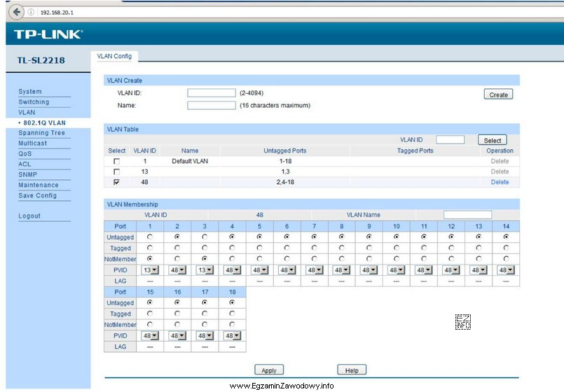The image size is (564, 392).
Task: Click the VLAN Name field in VLAN Membership
Action: (467, 215)
